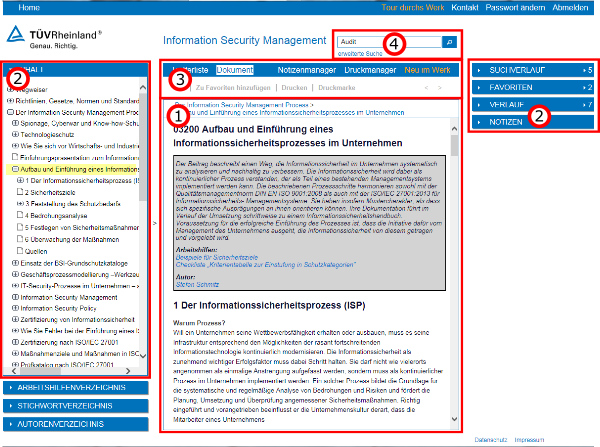Switch to the Dokument tab
This screenshot has width=600, height=447.
pyautogui.click(x=235, y=70)
